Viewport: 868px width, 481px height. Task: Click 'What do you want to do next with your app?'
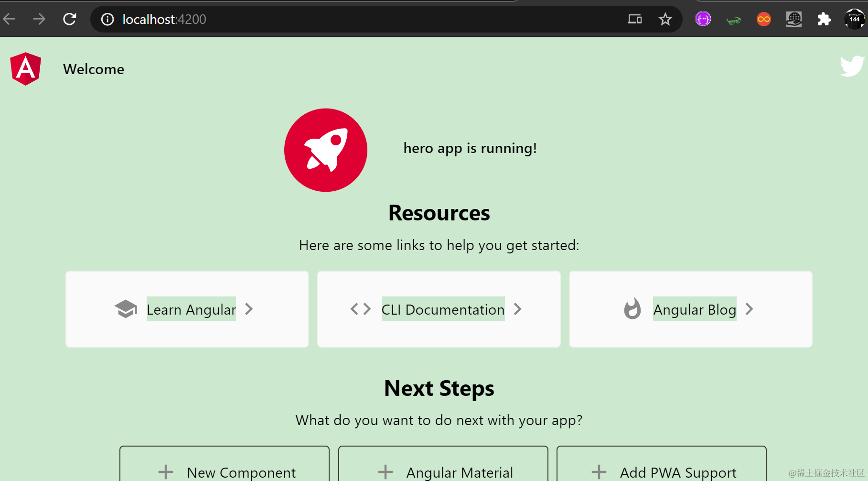(439, 420)
